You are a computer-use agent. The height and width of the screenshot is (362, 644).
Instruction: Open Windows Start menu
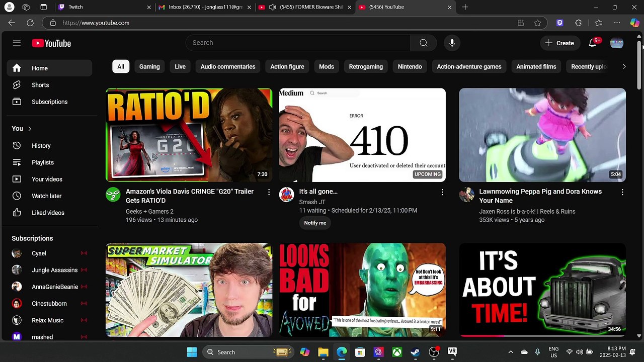[192, 352]
